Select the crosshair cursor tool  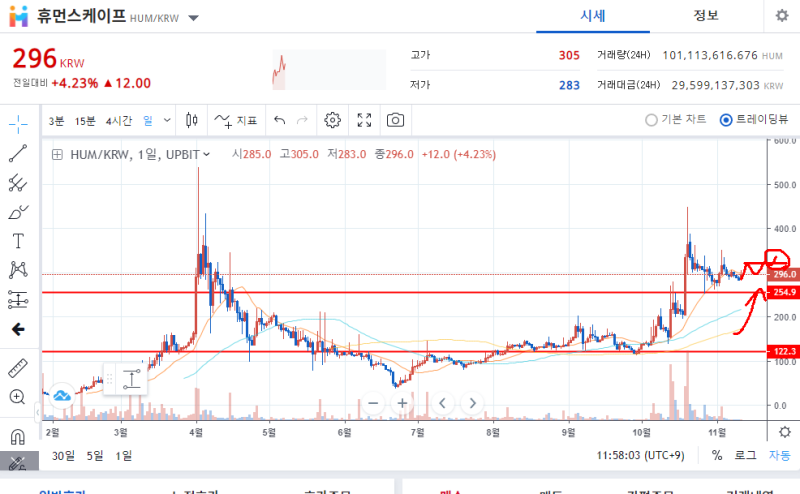(18, 124)
